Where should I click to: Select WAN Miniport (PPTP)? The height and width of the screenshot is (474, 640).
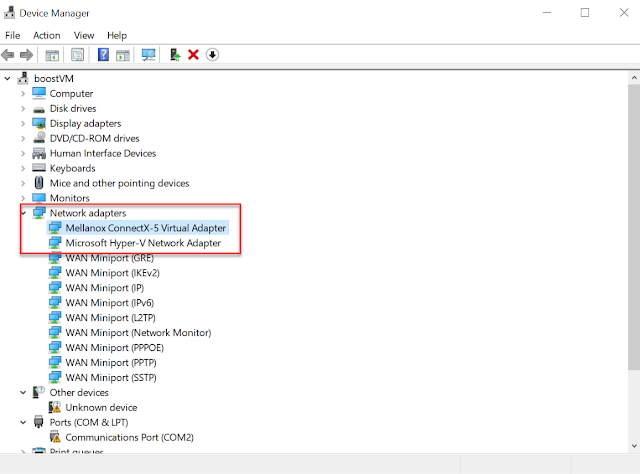(x=111, y=363)
